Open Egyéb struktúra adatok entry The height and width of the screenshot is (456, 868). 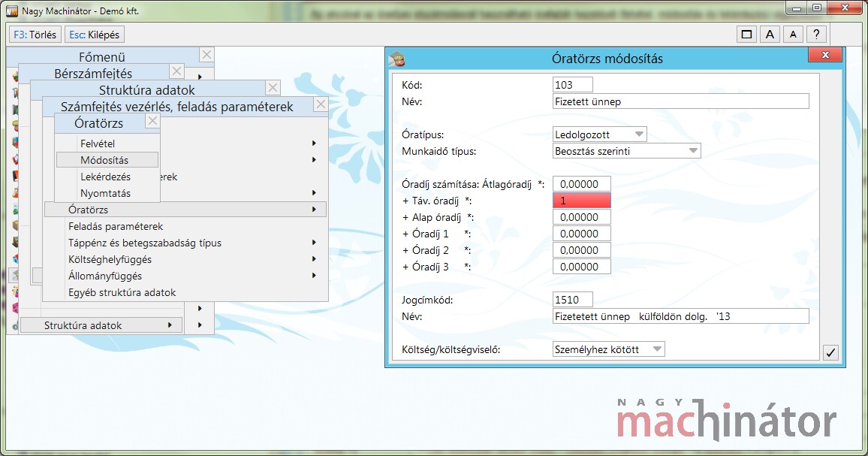(185, 292)
